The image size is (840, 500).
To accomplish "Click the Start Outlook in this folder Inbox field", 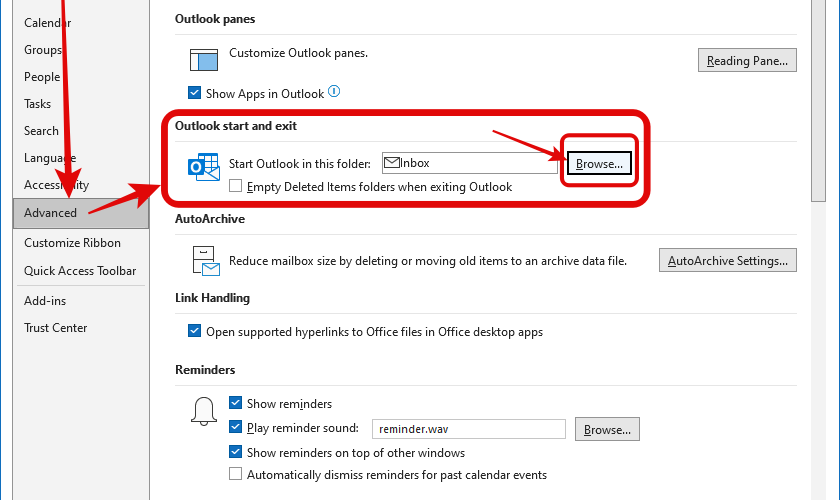I will pyautogui.click(x=470, y=163).
